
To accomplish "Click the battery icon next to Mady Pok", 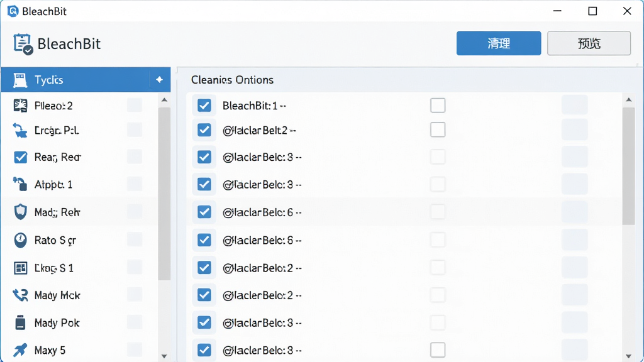I will (x=20, y=322).
